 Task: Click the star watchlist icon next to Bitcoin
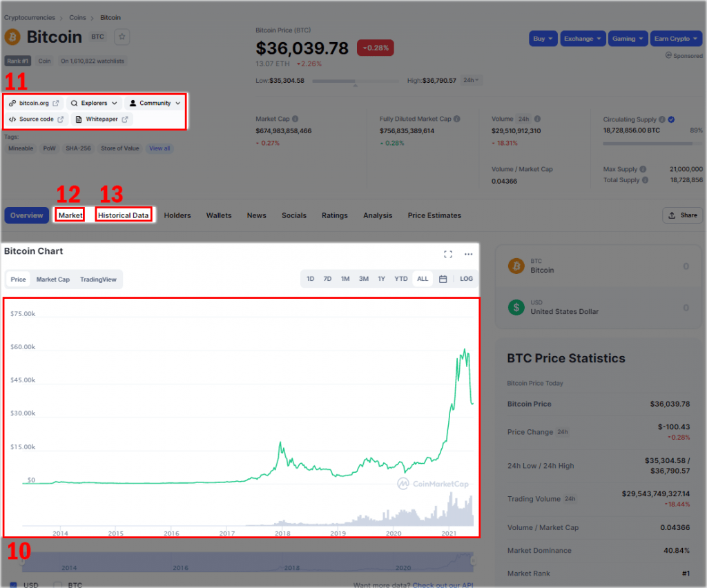click(122, 37)
